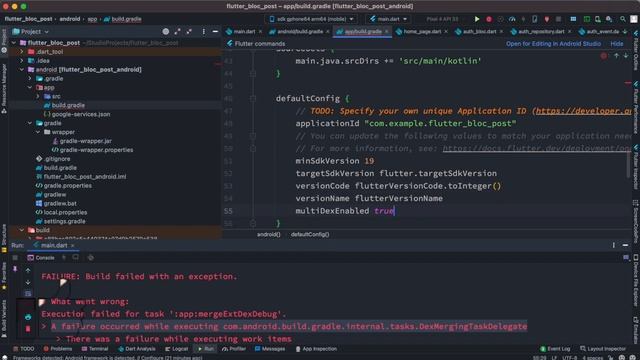The height and width of the screenshot is (360, 640).
Task: Click the stop square in Run panel
Action: 15,258
